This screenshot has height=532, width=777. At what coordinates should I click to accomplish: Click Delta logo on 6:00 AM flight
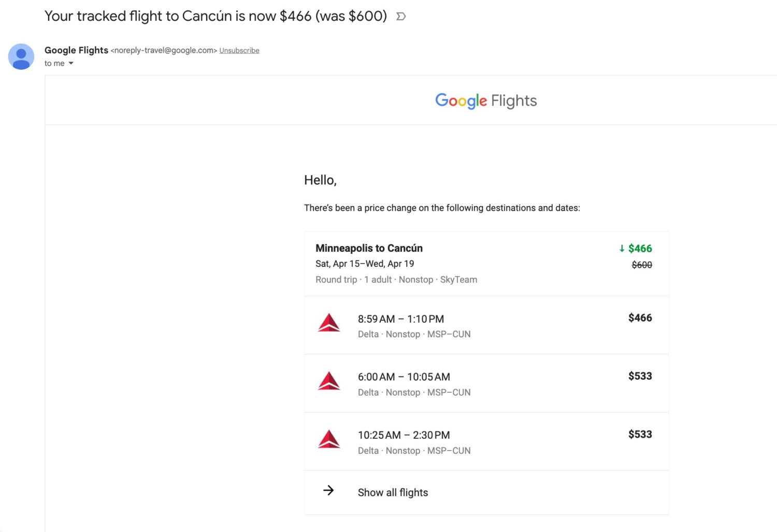(329, 381)
